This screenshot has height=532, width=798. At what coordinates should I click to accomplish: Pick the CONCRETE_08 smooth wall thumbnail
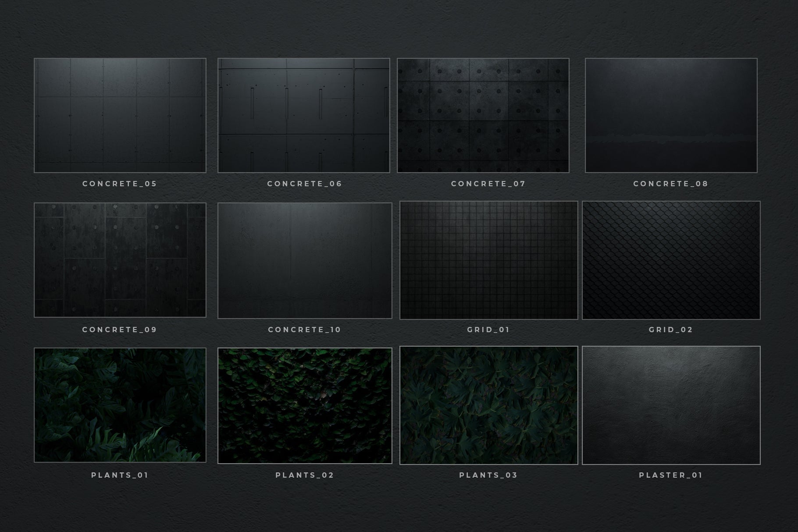click(x=671, y=115)
